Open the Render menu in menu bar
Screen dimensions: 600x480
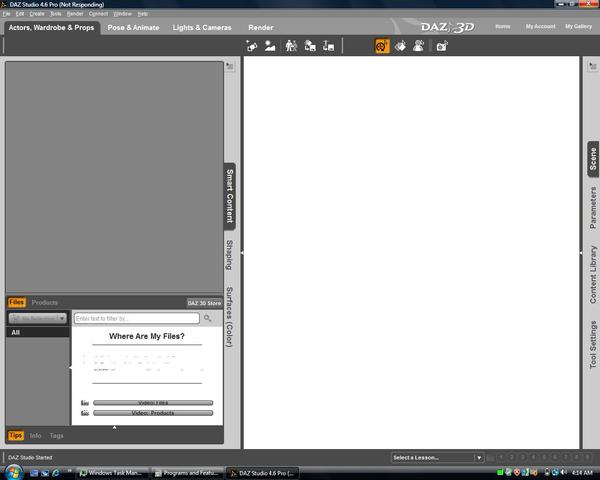click(x=75, y=14)
